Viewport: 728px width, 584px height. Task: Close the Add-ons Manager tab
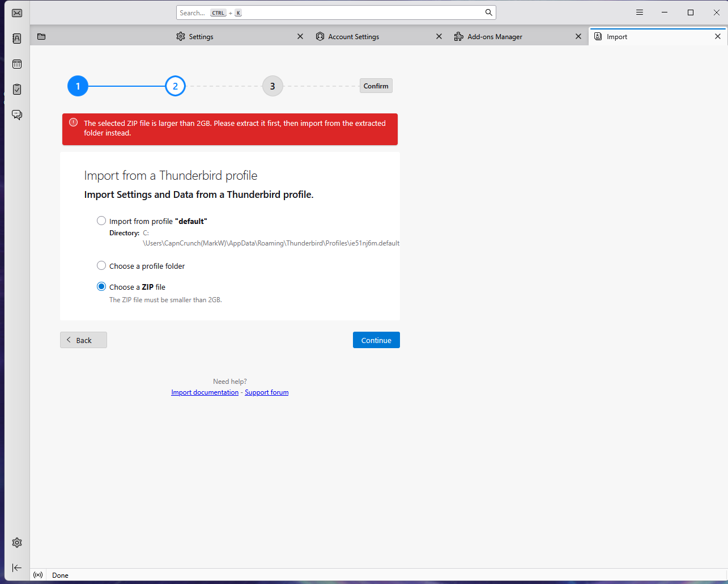pos(578,36)
